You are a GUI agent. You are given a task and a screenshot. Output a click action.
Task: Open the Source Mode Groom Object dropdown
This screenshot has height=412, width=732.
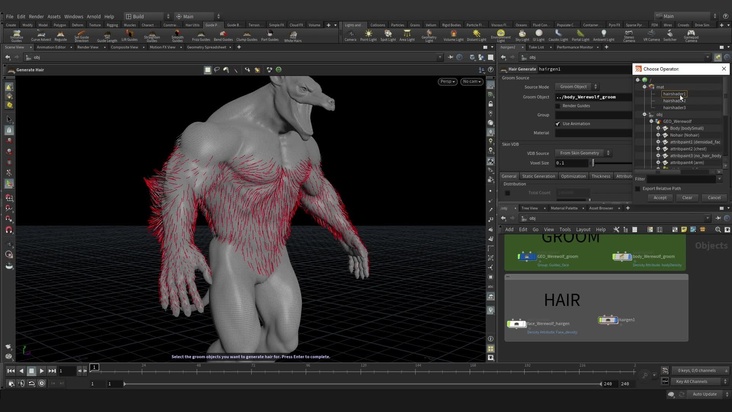coord(577,87)
